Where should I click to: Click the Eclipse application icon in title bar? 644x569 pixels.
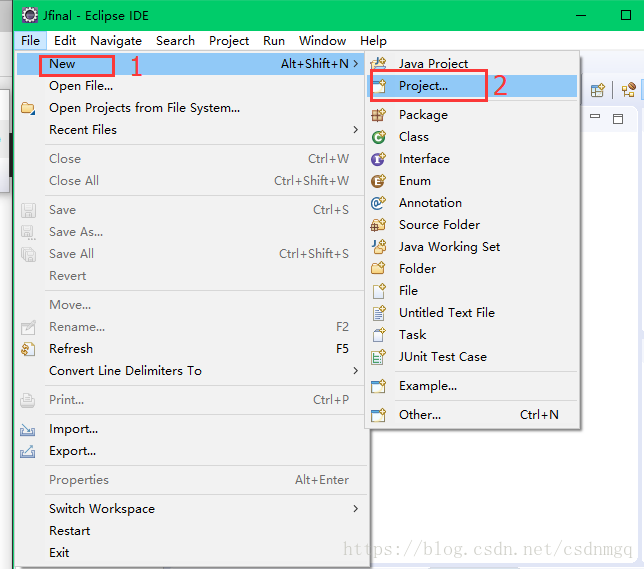tap(30, 16)
